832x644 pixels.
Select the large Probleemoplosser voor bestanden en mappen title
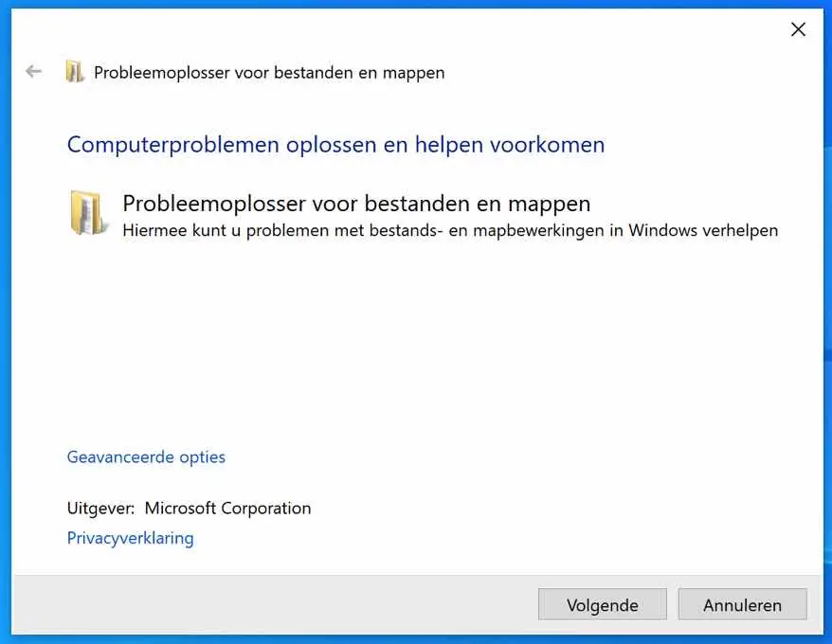tap(356, 204)
